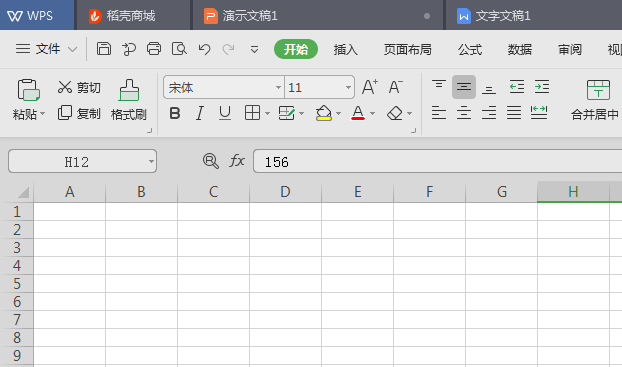
Task: Increase font size with A+ icon
Action: [x=370, y=87]
